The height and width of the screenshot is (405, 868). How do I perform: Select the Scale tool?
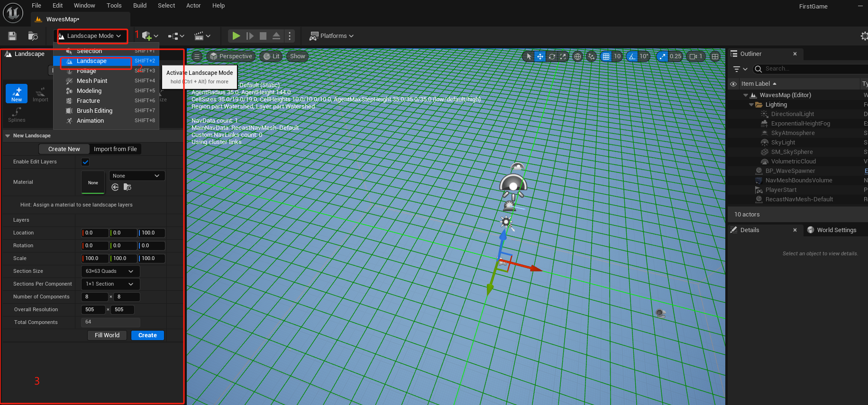[563, 56]
